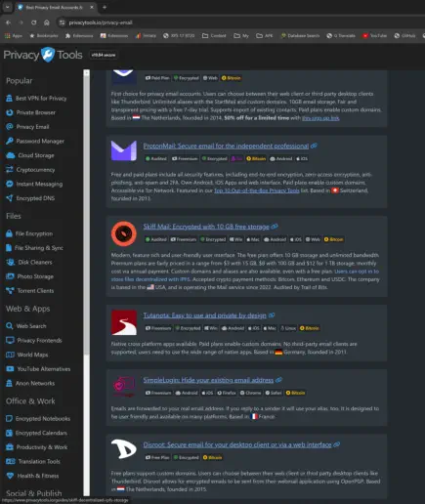
Task: Open the Skiff Mail Encrypted storage link
Action: pos(206,227)
